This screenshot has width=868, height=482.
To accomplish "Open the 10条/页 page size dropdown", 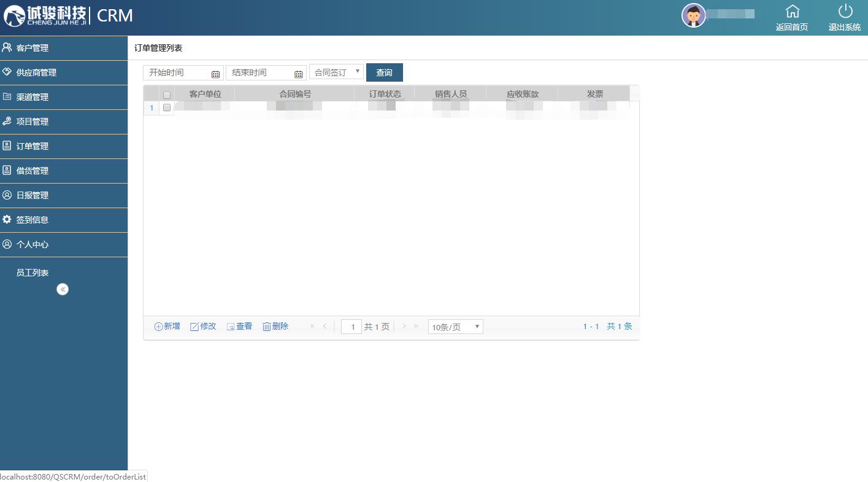I will [456, 327].
